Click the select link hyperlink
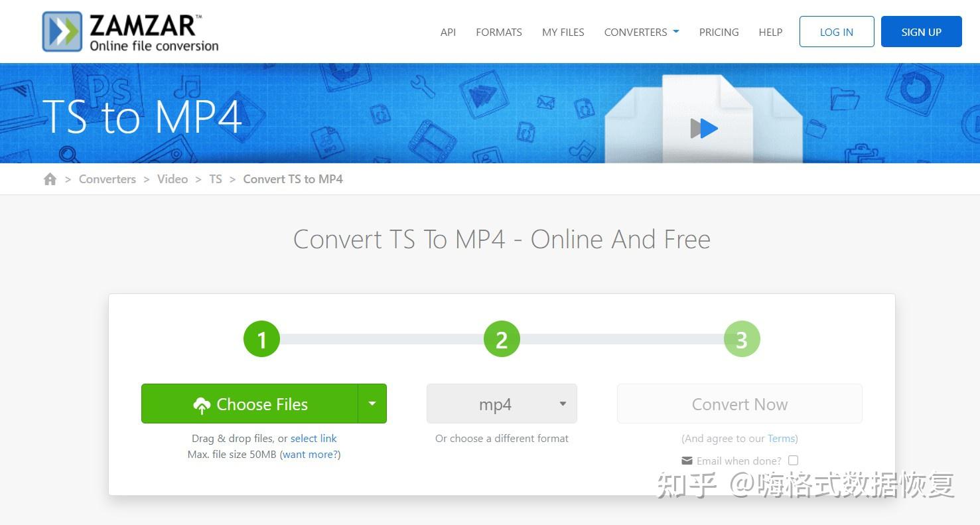Viewport: 980px width, 525px height. (x=314, y=438)
